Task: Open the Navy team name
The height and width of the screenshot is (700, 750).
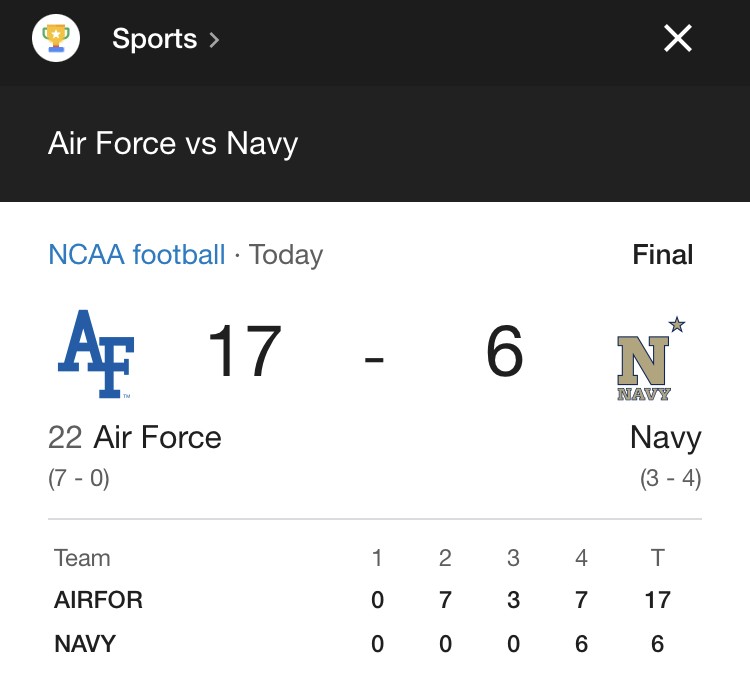Action: coord(666,438)
